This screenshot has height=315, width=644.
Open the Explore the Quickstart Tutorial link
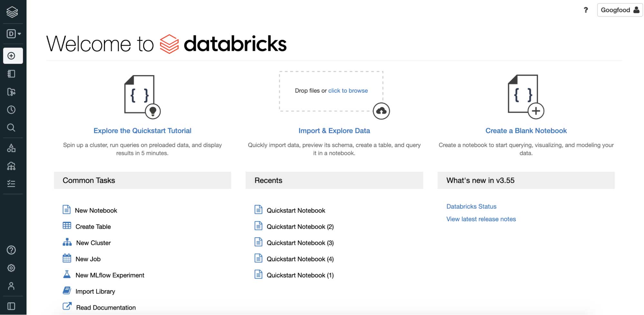coord(142,131)
